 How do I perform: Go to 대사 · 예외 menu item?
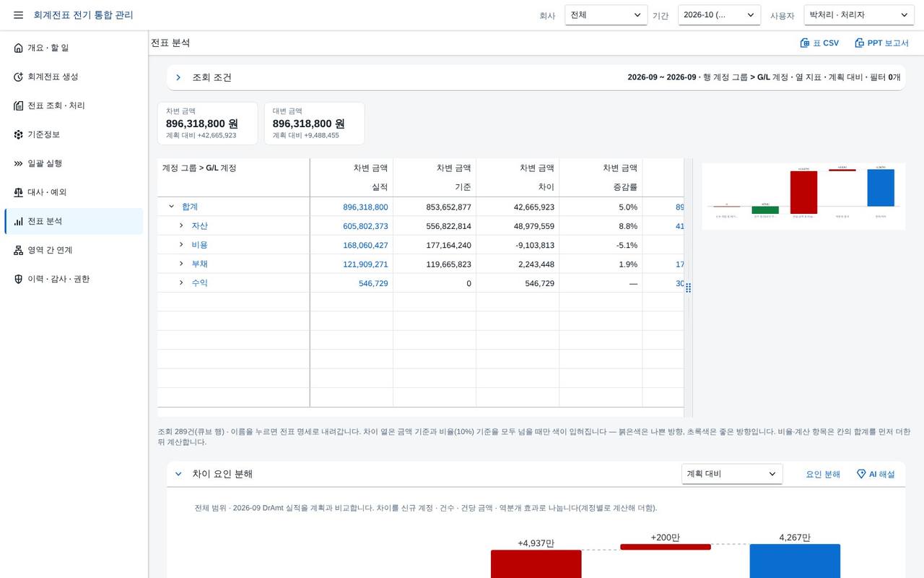[x=74, y=192]
